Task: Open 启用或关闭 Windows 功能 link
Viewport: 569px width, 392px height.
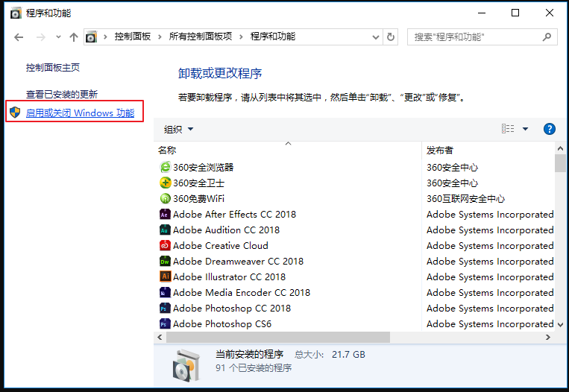Action: (80, 113)
